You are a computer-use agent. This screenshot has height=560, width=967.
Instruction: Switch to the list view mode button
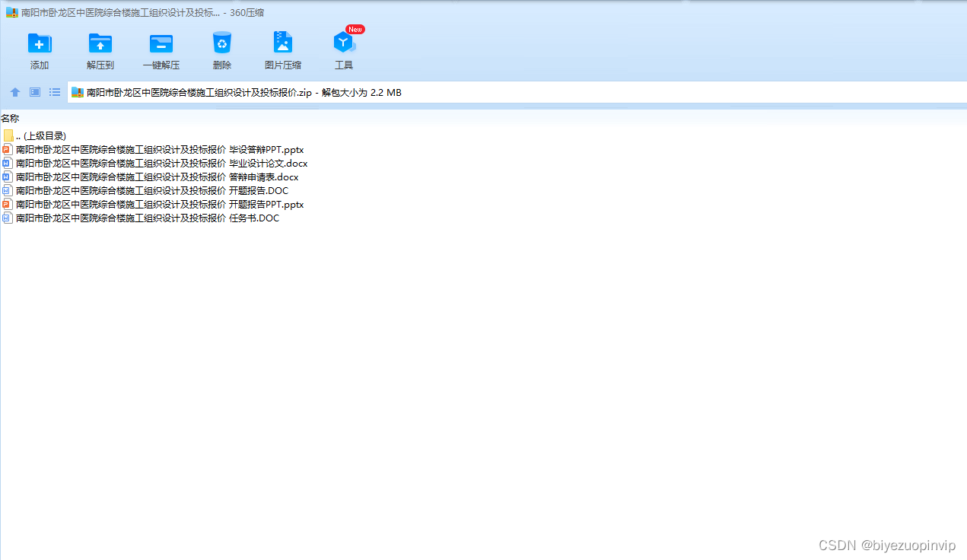pos(55,92)
